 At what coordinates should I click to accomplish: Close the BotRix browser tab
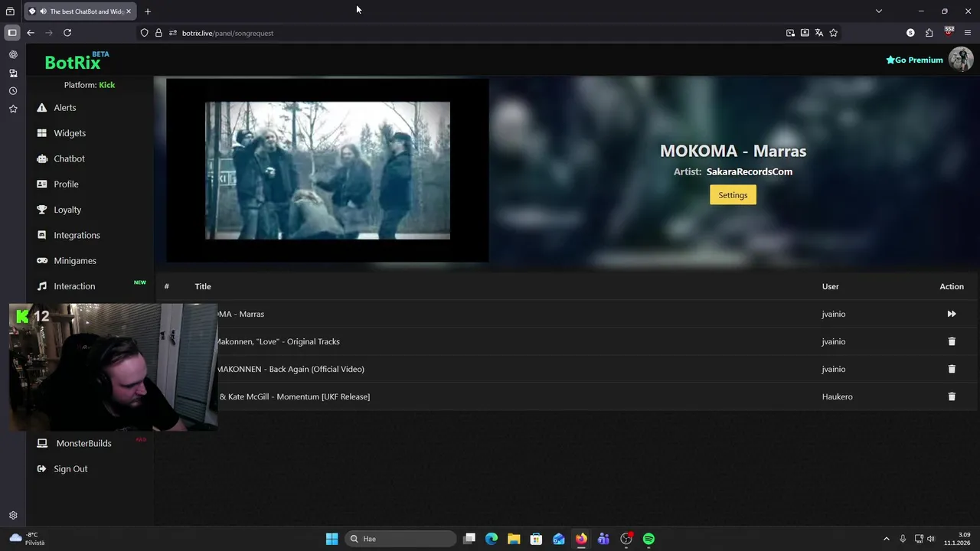(129, 11)
